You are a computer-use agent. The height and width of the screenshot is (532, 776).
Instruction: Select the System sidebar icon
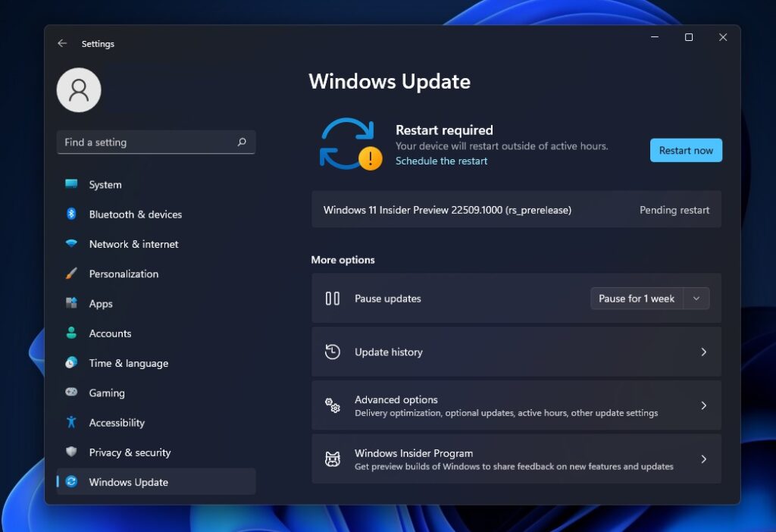coord(73,184)
